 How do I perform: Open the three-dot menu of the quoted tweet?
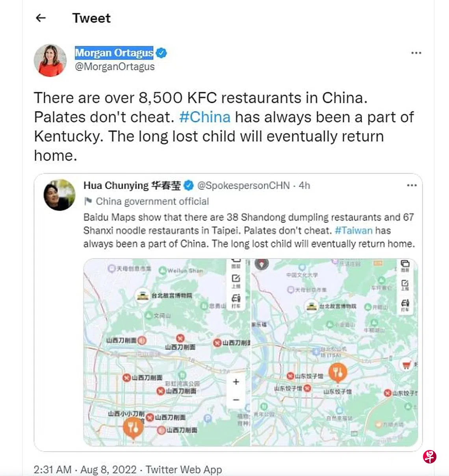click(x=412, y=185)
